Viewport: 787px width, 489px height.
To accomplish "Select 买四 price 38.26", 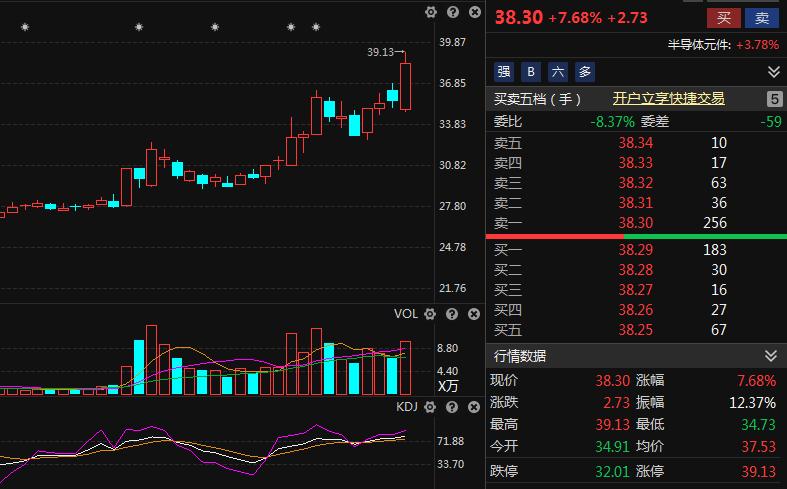I will tap(635, 310).
